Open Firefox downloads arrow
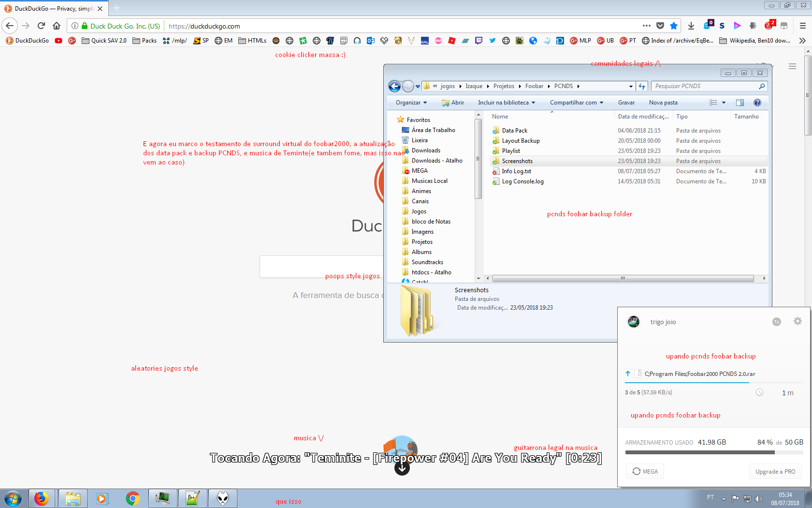 [x=691, y=26]
